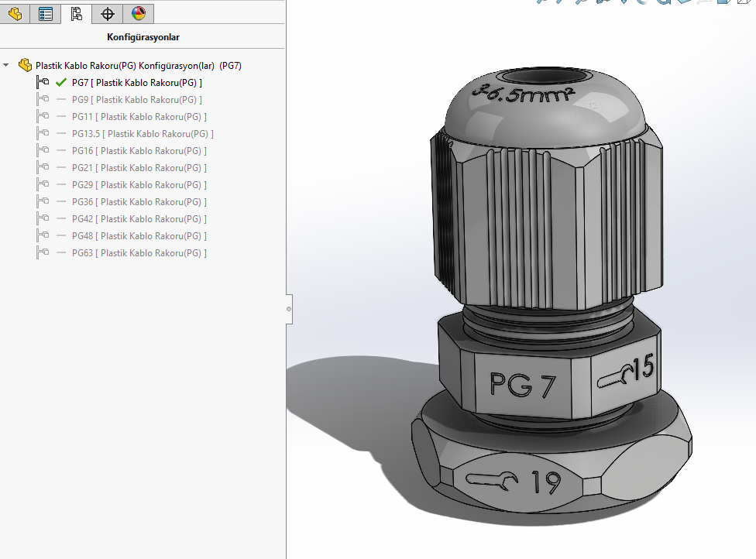Select the PG48 configuration
This screenshot has width=756, height=559.
click(x=139, y=236)
